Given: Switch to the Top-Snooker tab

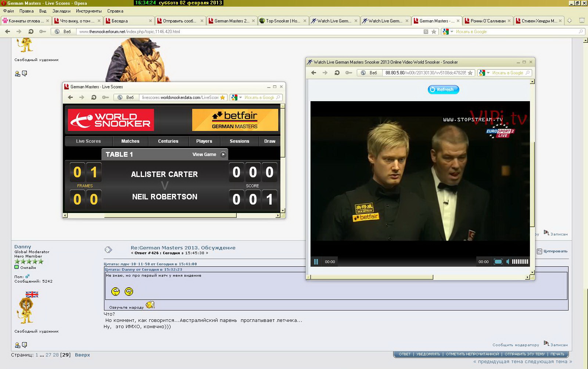Looking at the screenshot, I should coord(283,21).
